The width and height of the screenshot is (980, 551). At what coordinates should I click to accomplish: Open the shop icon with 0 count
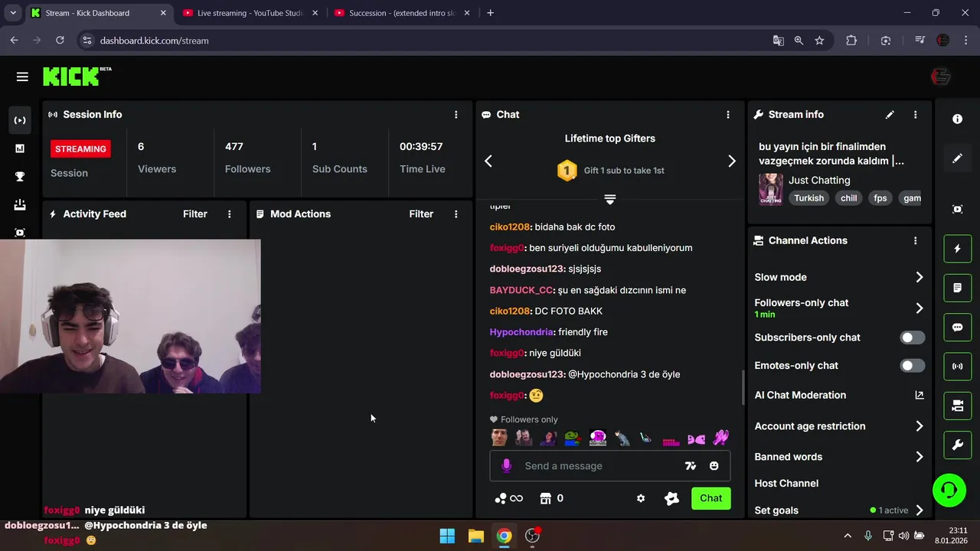pos(551,498)
